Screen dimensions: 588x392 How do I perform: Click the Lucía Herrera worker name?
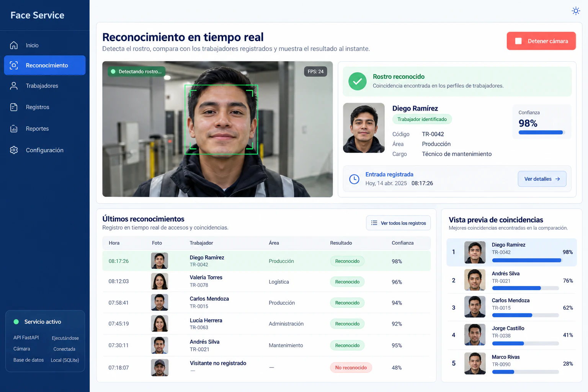tap(206, 320)
